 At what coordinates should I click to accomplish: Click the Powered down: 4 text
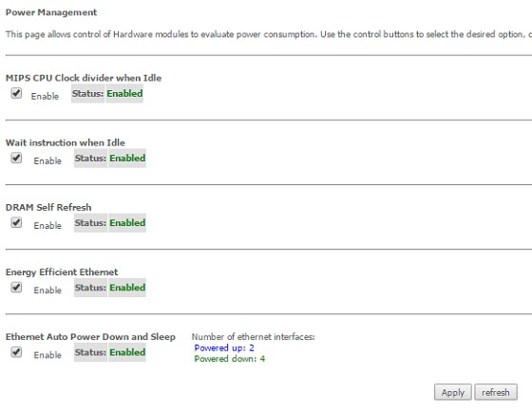click(229, 359)
